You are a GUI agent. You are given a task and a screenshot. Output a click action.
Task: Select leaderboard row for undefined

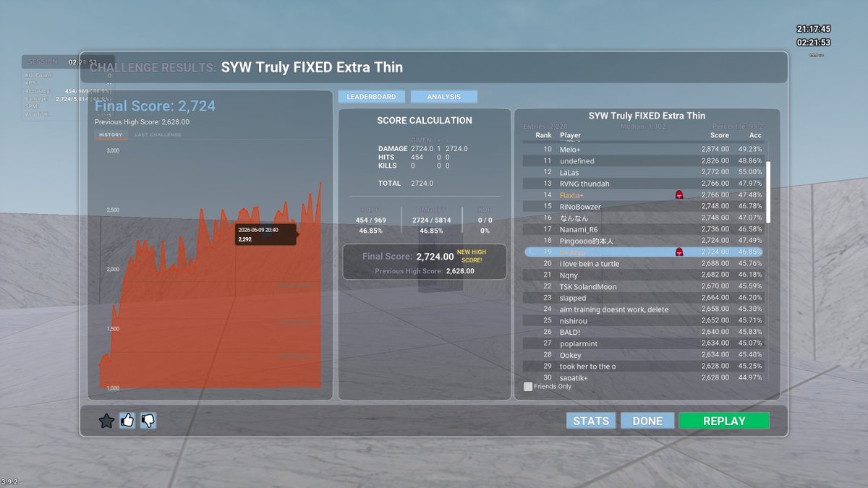click(x=643, y=160)
